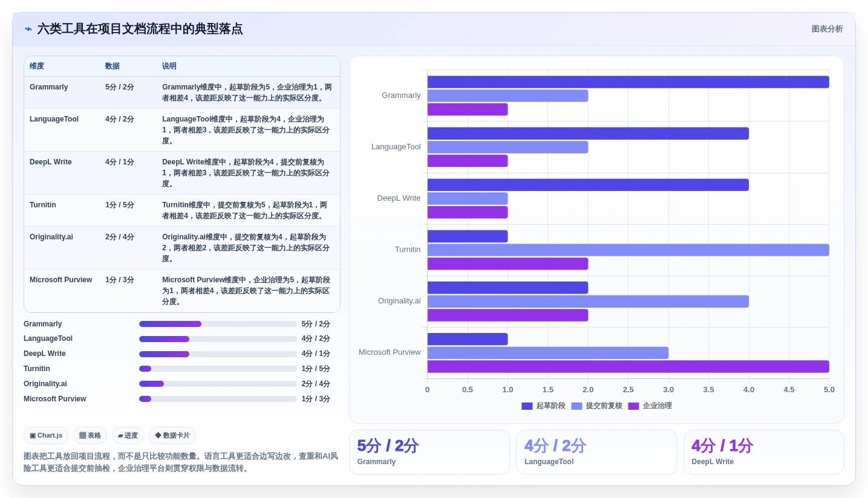Click the page title 六类工具在项目文档流程中的典型落点
868x498 pixels.
click(x=140, y=29)
